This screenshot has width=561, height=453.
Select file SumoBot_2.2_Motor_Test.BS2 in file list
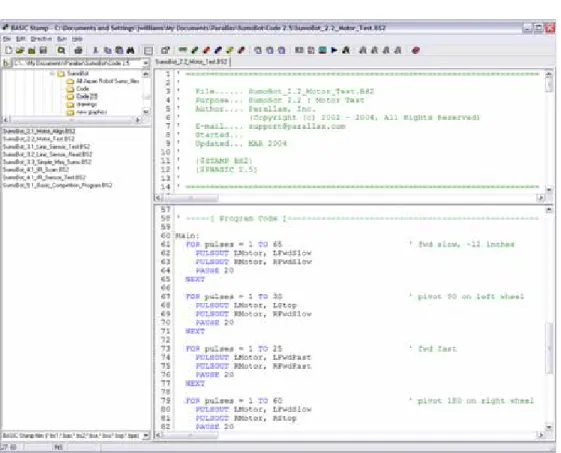tap(39, 139)
